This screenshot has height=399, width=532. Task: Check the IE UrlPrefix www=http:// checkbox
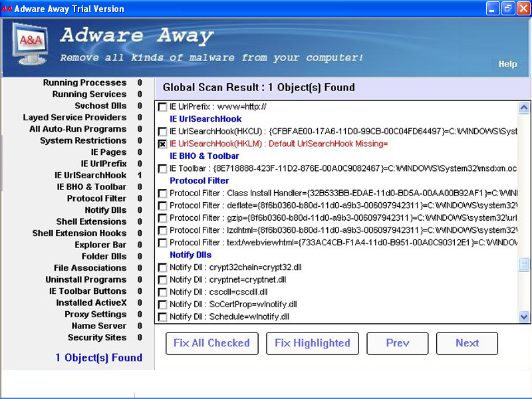[x=162, y=107]
